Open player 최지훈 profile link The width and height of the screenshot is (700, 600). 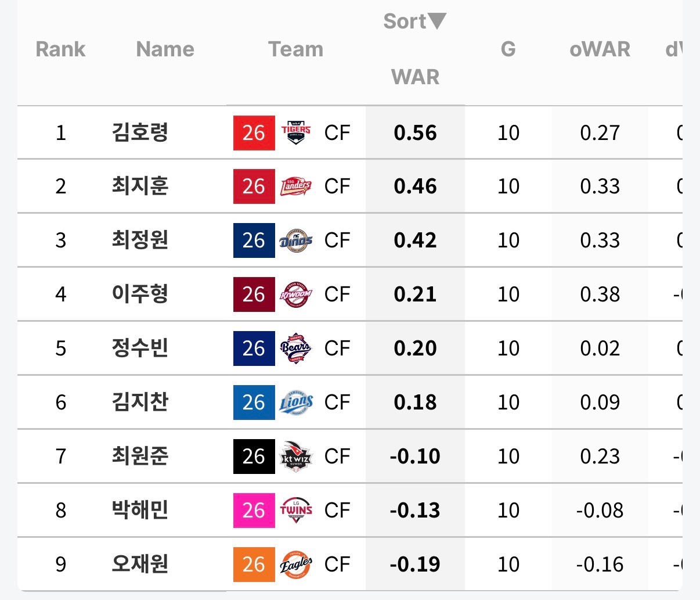click(140, 186)
